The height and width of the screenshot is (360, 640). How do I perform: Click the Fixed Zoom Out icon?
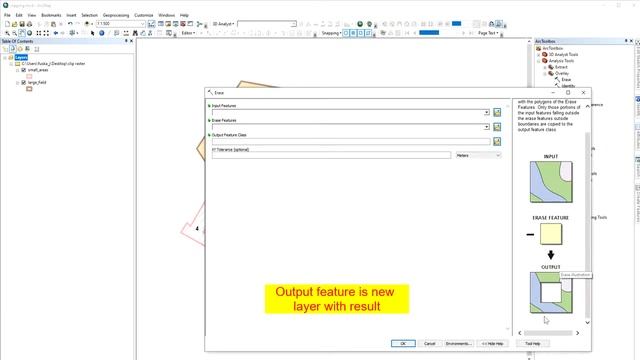tap(46, 33)
